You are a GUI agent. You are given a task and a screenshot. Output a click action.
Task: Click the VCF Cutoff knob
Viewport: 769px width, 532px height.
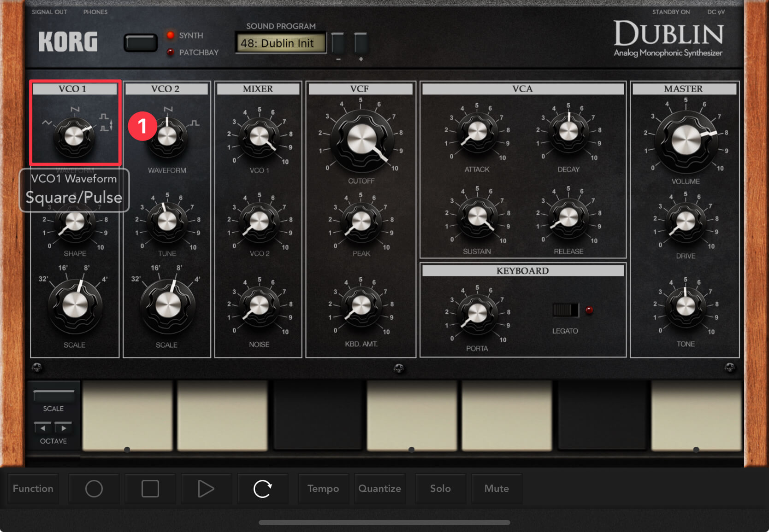coord(361,140)
